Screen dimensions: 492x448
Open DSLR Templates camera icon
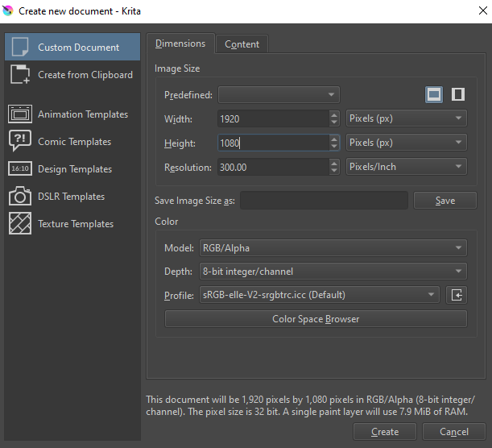coord(20,197)
